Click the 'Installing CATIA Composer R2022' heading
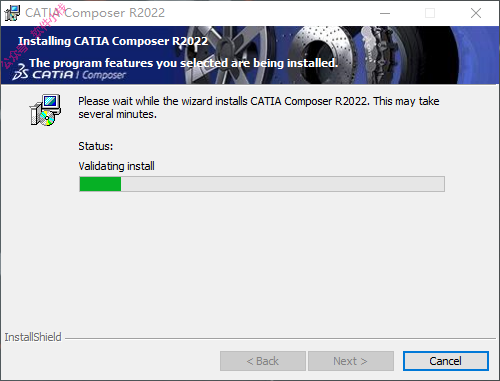 click(x=113, y=41)
